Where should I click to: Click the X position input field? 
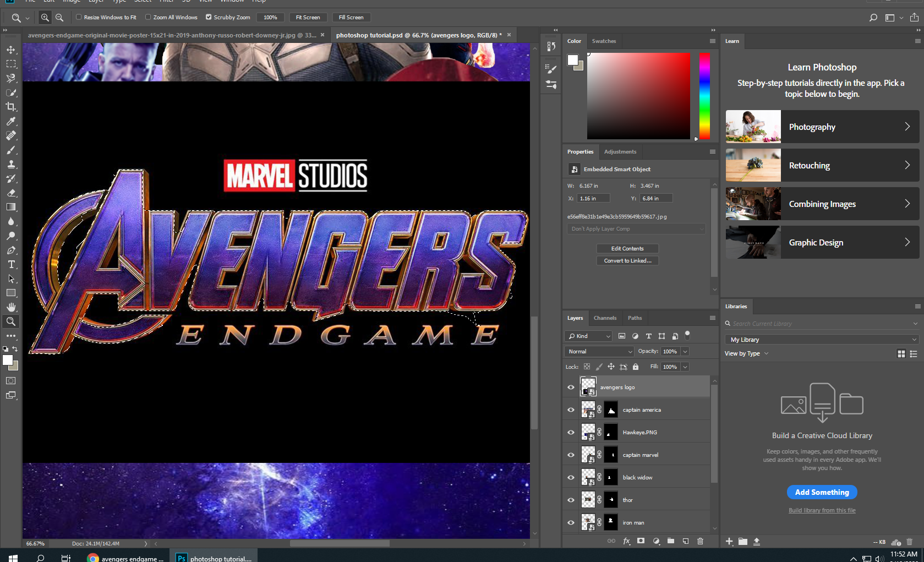[593, 198]
